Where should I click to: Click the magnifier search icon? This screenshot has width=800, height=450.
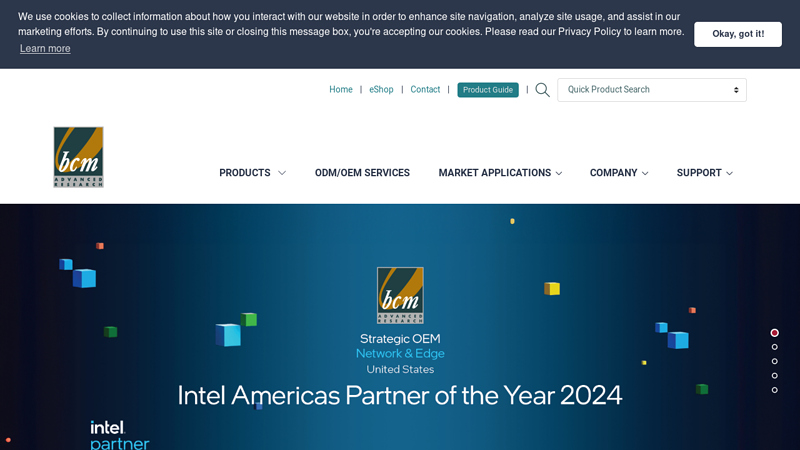click(542, 90)
